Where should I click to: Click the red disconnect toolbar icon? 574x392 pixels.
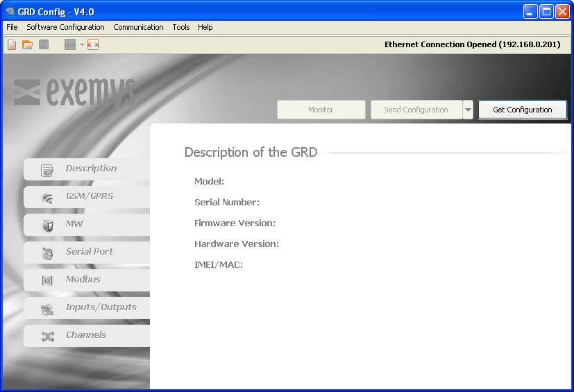coord(93,44)
